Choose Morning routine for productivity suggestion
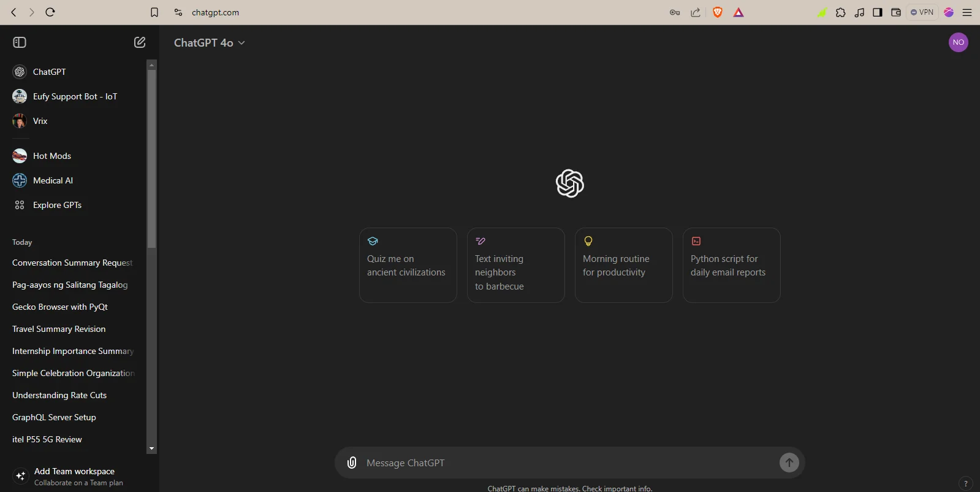Viewport: 980px width, 492px height. [624, 265]
